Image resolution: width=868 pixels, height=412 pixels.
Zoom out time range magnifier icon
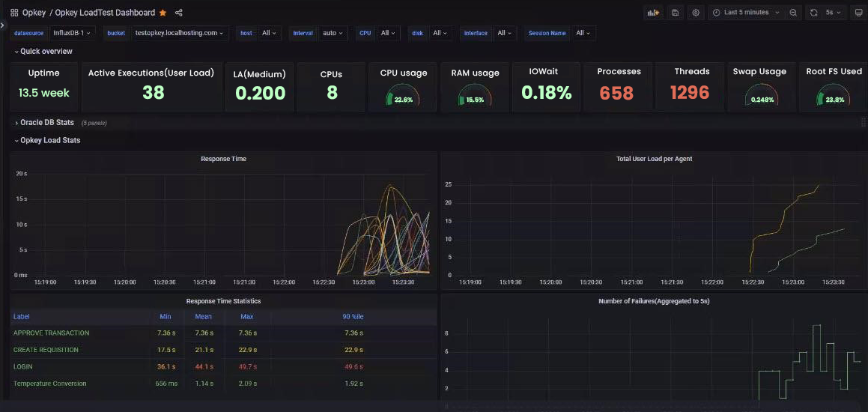pos(793,13)
